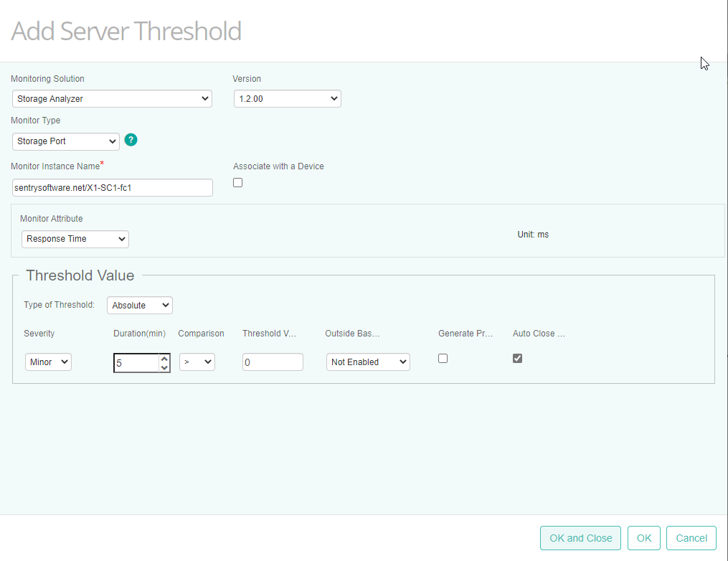Open the Monitor Attribute dropdown
Viewport: 728px width, 561px height.
[75, 239]
